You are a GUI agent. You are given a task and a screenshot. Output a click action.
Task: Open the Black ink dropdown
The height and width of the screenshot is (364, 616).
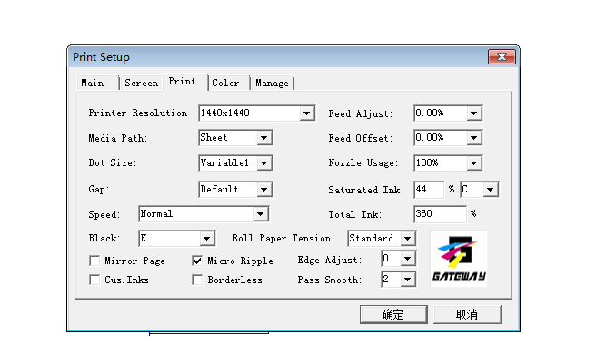coord(206,239)
